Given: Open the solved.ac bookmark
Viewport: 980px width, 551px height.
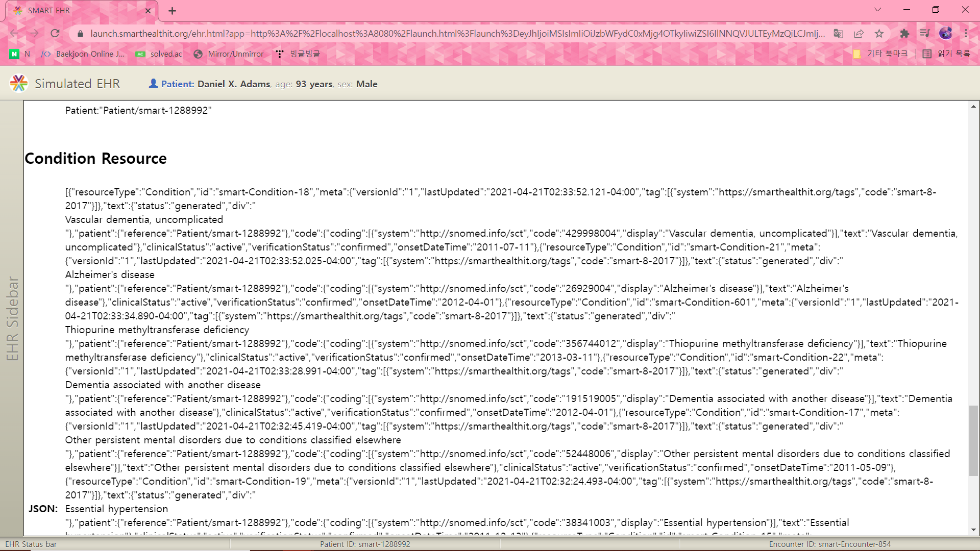Looking at the screenshot, I should tap(159, 54).
